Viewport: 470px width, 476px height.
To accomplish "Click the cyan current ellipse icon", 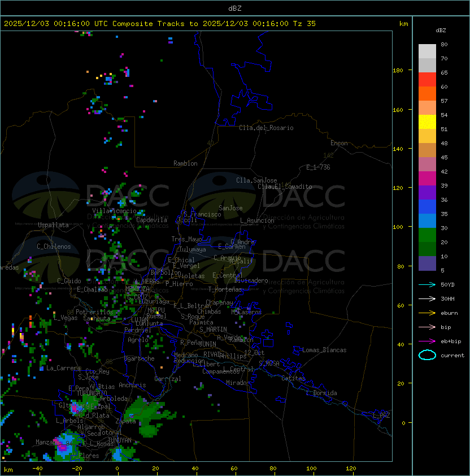I will click(427, 355).
